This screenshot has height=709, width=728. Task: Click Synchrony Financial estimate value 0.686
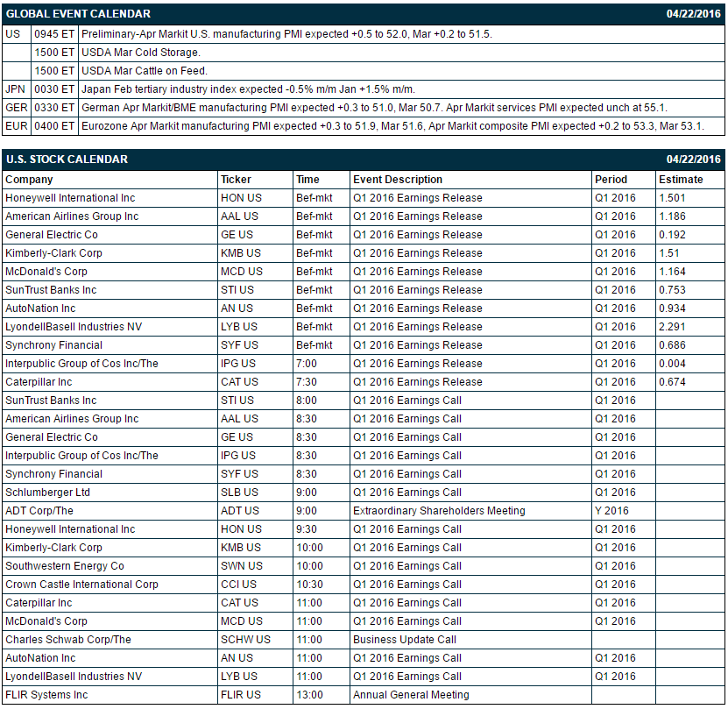[672, 345]
